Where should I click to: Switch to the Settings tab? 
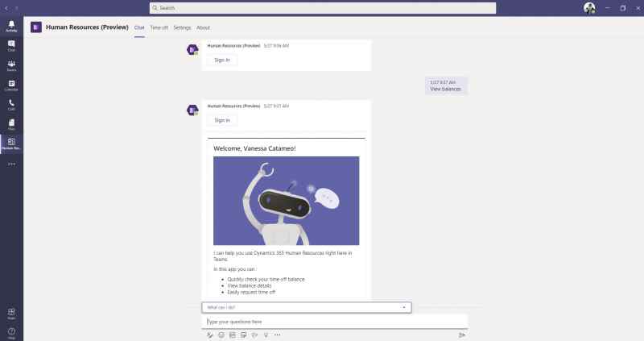click(182, 27)
